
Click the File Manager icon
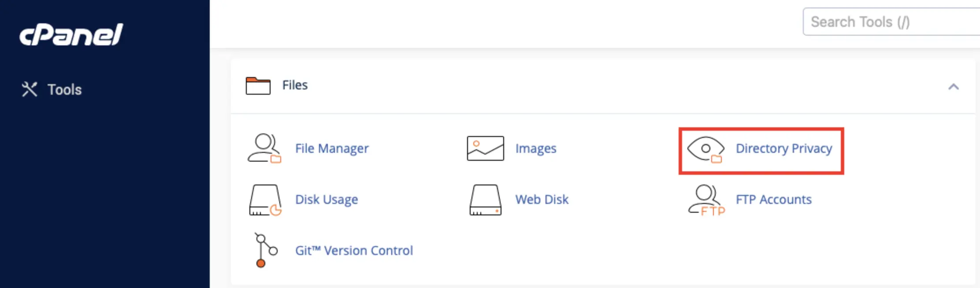264,148
